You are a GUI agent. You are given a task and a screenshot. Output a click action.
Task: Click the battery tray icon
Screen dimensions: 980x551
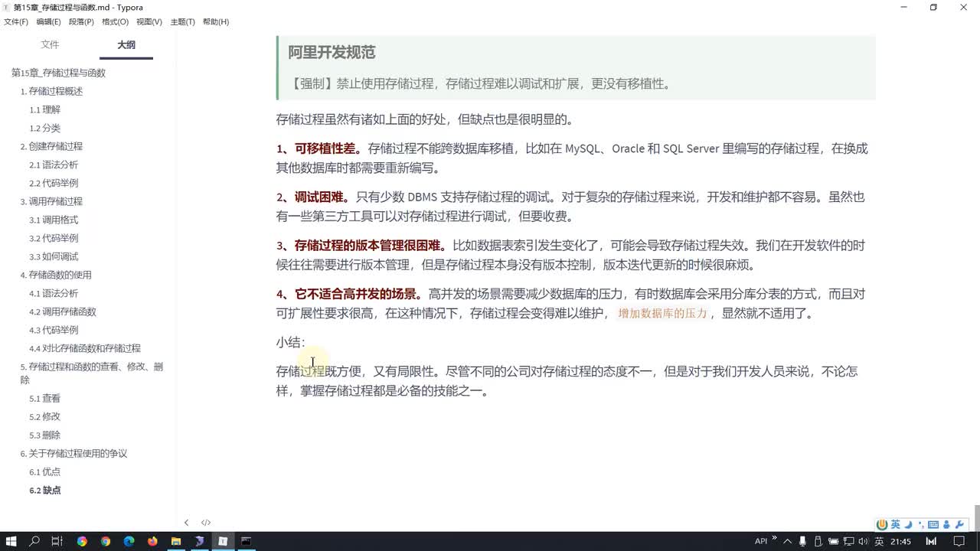point(833,541)
